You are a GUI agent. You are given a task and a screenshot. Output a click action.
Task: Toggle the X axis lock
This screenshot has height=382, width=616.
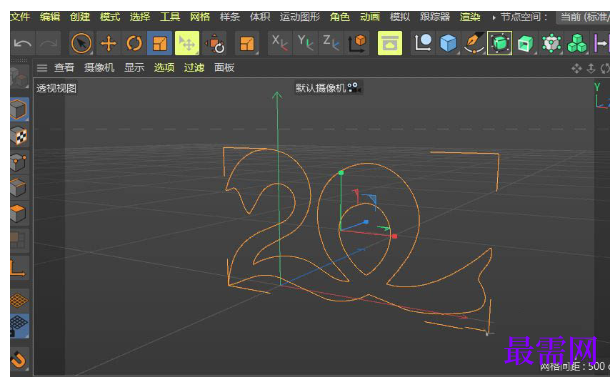(280, 43)
